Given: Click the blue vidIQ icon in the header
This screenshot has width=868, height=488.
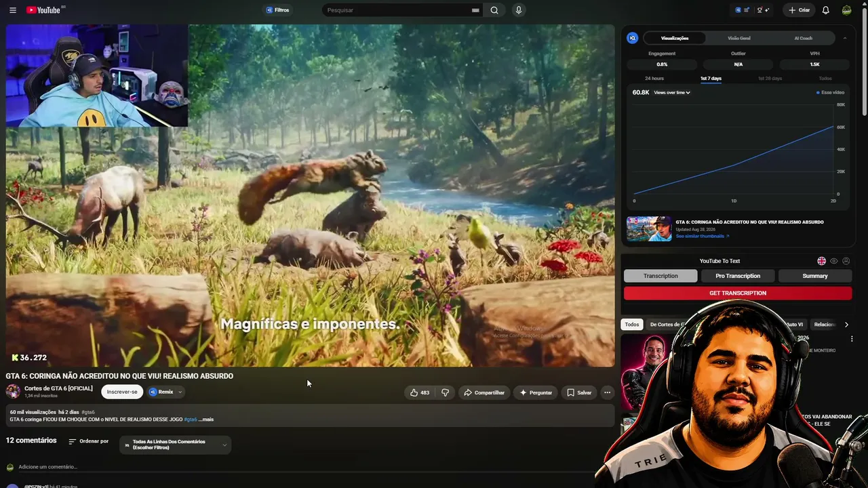Looking at the screenshot, I should [738, 10].
